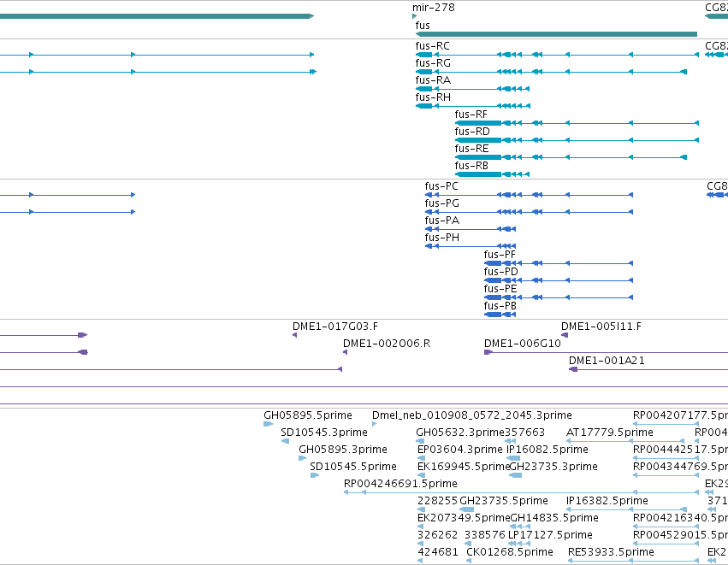Select the AT17779.5prime EST

(625, 441)
